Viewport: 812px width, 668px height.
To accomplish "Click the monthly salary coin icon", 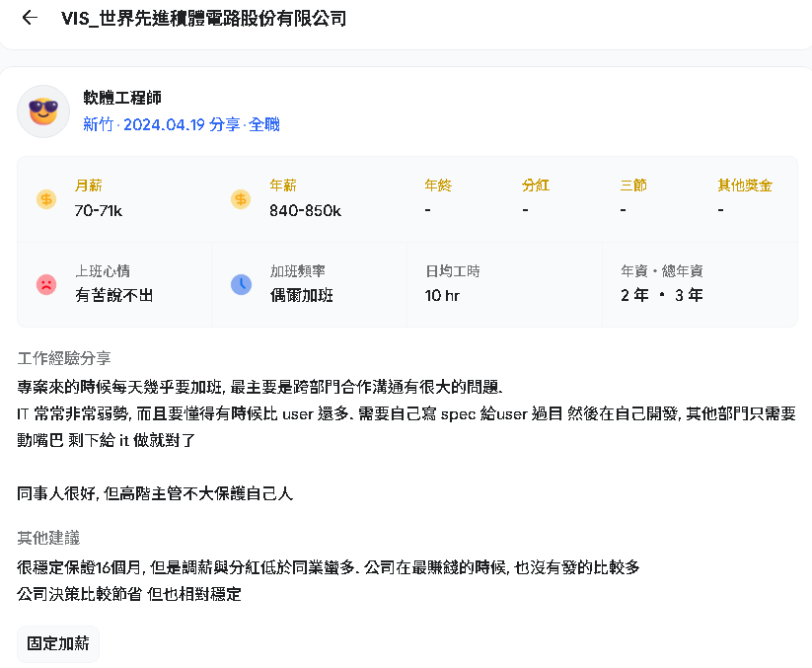I will 46,199.
